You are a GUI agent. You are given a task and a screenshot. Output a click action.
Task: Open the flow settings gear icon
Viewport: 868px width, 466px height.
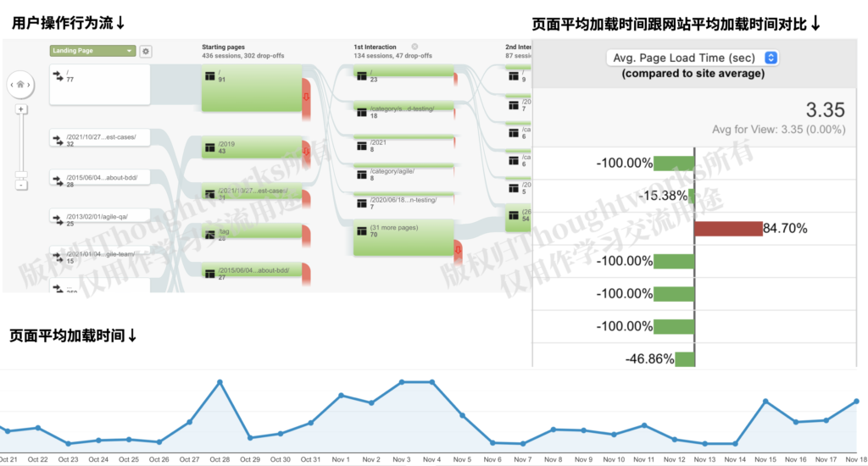click(146, 51)
